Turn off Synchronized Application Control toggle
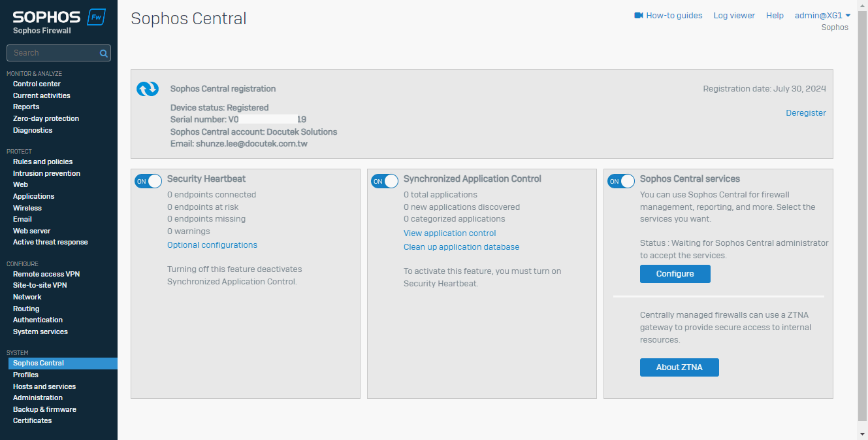The width and height of the screenshot is (868, 440). pyautogui.click(x=385, y=181)
